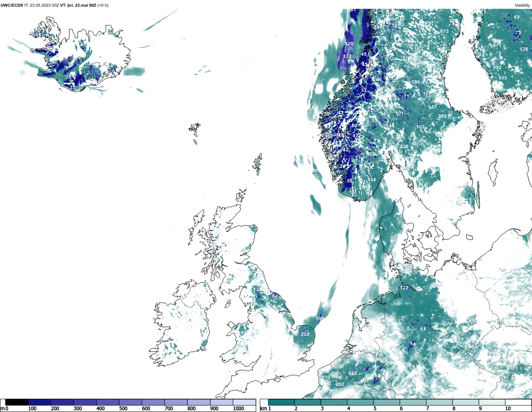
Task: Click the "533" visibility value
Action: click(x=502, y=78)
